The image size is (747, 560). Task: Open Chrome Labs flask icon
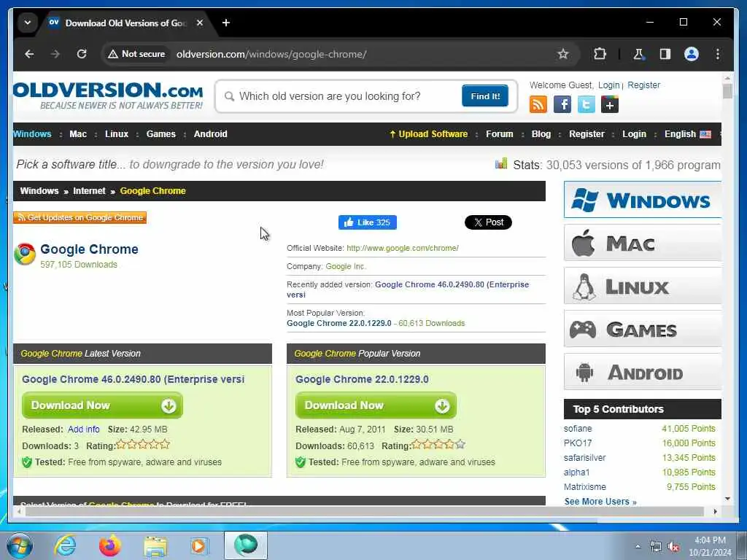[638, 54]
